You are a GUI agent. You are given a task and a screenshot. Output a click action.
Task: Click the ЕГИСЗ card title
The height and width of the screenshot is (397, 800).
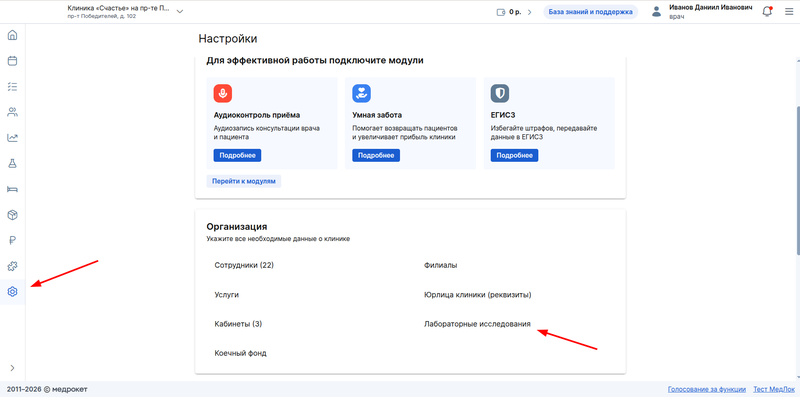click(503, 115)
